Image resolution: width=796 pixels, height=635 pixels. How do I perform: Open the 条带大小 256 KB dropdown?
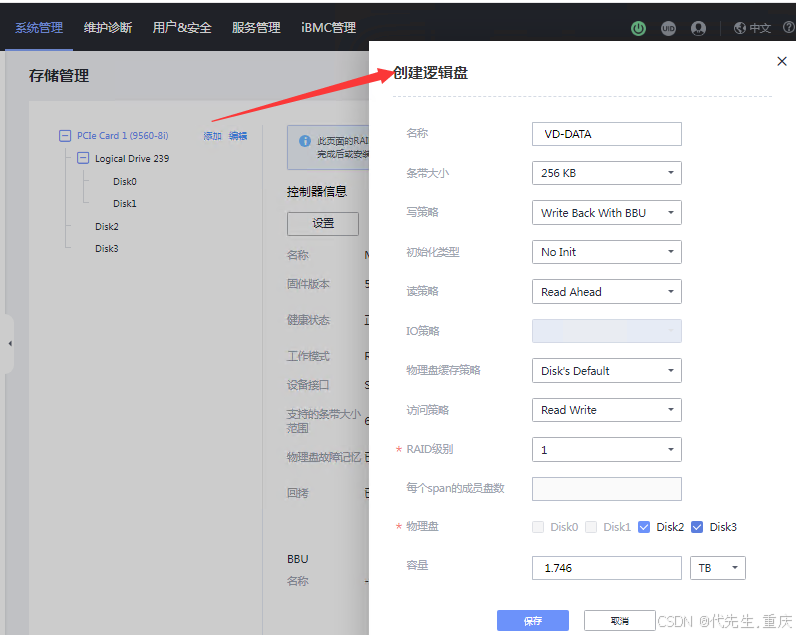click(607, 173)
